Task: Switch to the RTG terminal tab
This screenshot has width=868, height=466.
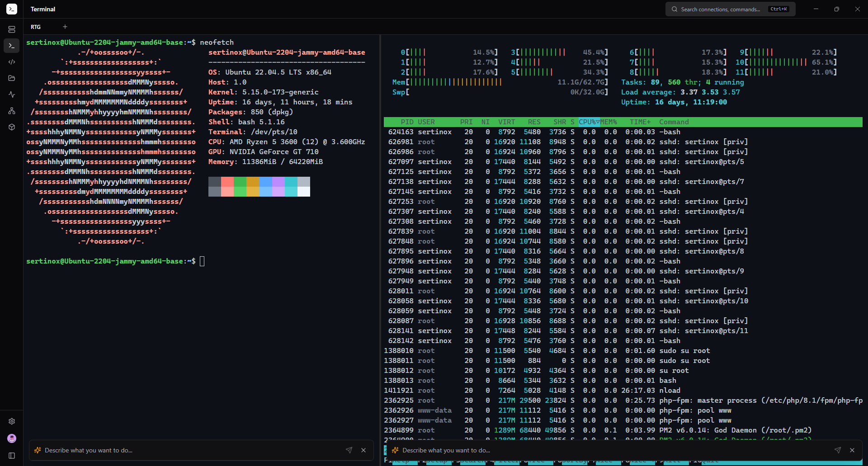Action: [36, 27]
